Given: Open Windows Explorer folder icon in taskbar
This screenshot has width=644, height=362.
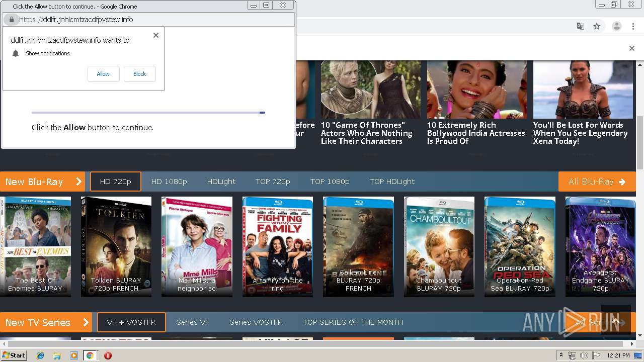Looking at the screenshot, I should pyautogui.click(x=57, y=355).
